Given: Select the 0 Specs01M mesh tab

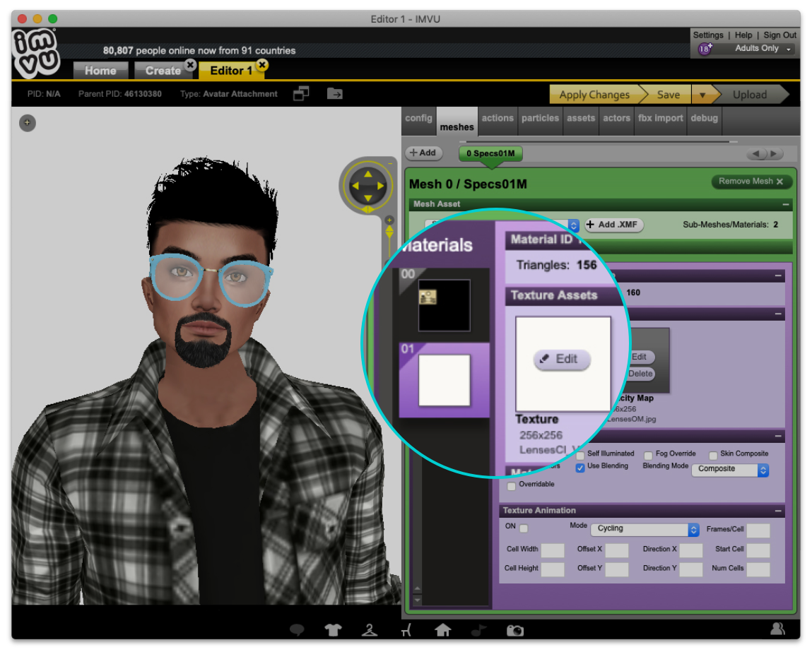Looking at the screenshot, I should click(490, 154).
